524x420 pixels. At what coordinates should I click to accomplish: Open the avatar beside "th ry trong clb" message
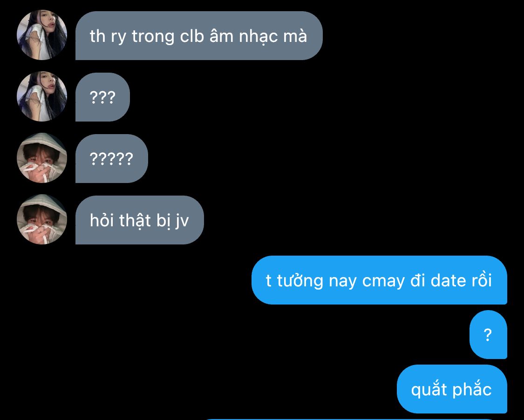pyautogui.click(x=42, y=35)
